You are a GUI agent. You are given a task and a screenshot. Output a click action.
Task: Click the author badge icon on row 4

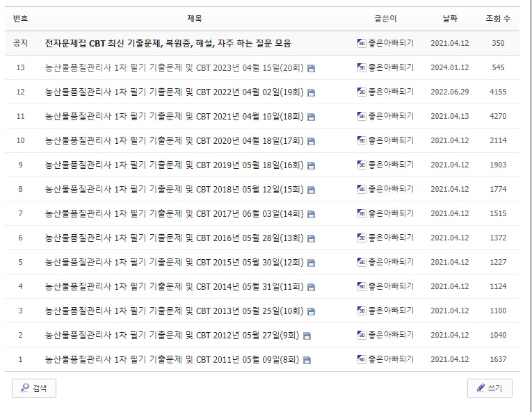point(362,286)
